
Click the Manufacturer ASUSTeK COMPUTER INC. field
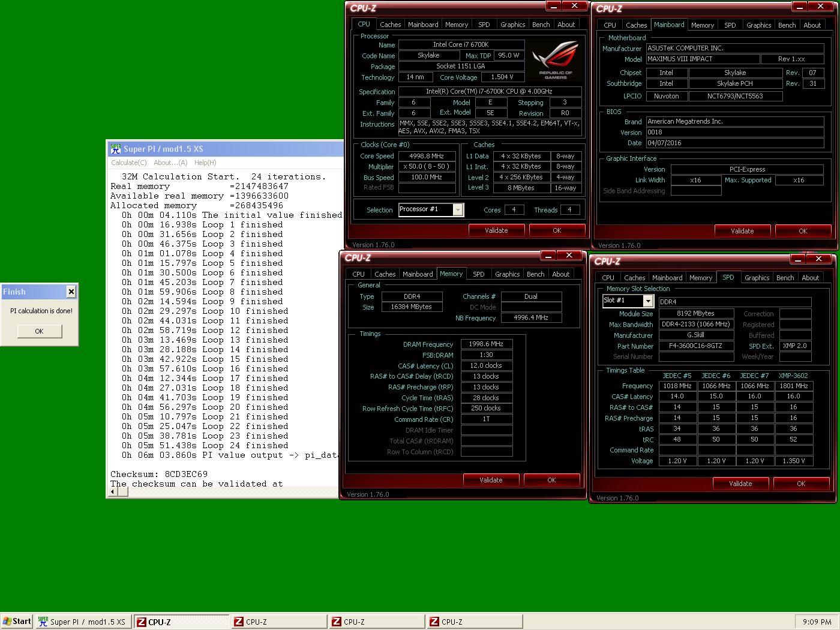734,49
